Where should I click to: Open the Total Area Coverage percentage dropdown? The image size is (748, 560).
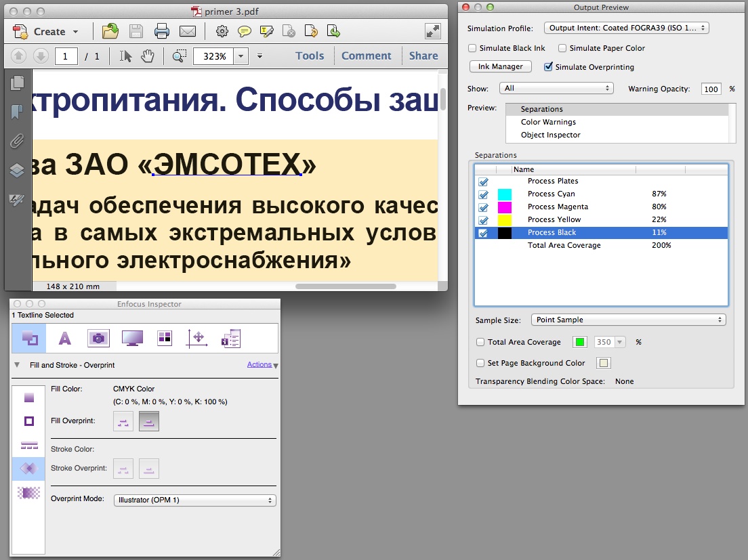coord(620,342)
